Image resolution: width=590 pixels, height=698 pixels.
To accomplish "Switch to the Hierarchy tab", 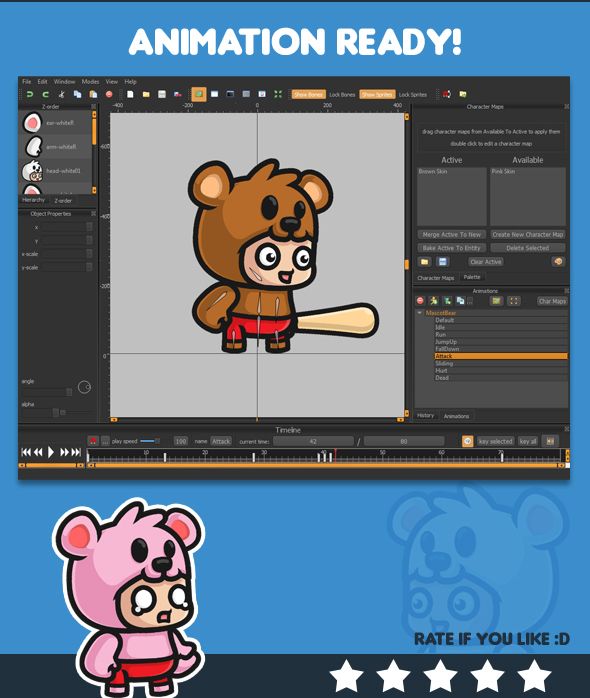I will tap(33, 200).
